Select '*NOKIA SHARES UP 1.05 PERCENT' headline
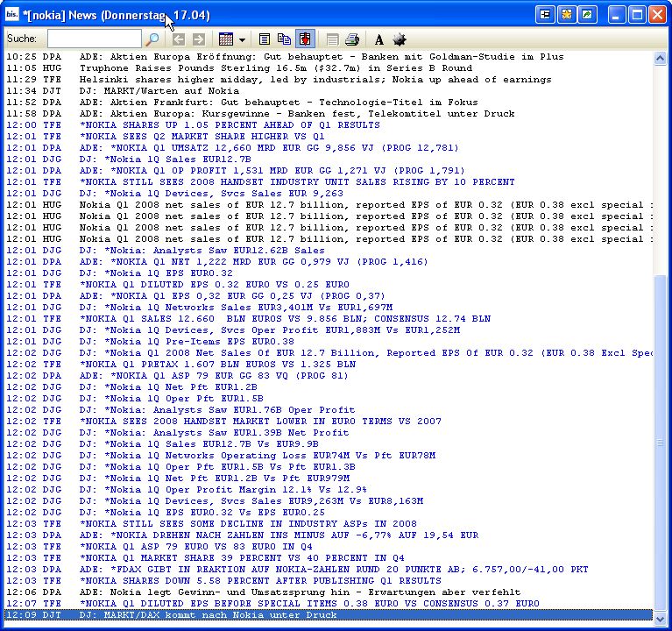The image size is (672, 631). [x=329, y=125]
